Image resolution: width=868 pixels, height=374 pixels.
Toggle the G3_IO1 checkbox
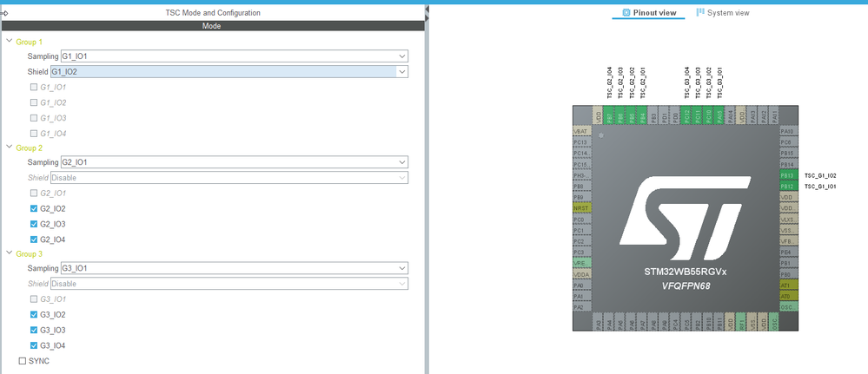34,299
